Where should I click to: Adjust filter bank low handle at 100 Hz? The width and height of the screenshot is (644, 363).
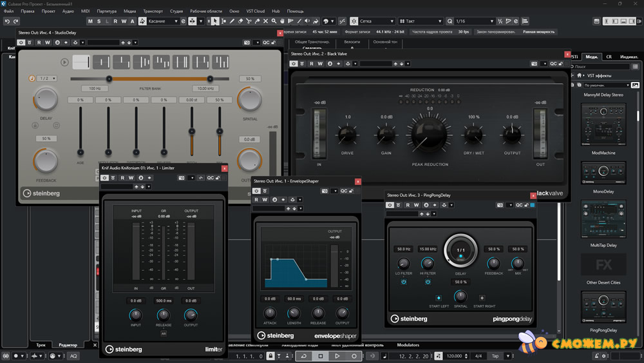pos(109,79)
